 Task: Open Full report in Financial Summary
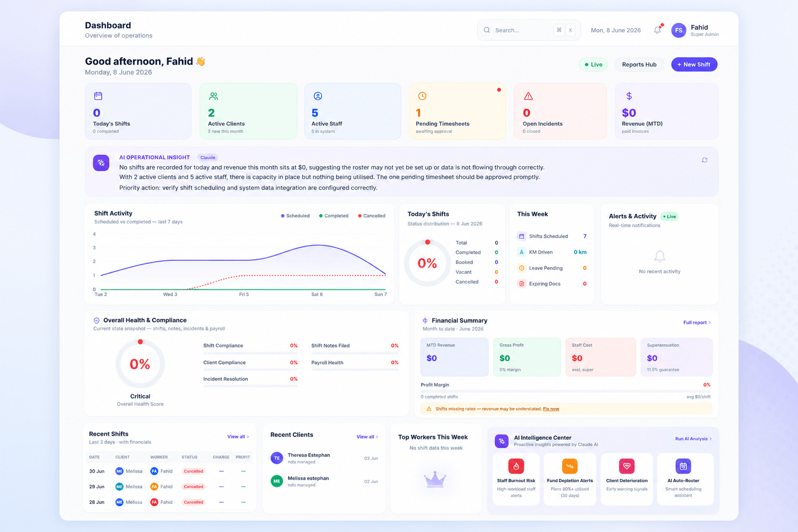click(x=697, y=323)
